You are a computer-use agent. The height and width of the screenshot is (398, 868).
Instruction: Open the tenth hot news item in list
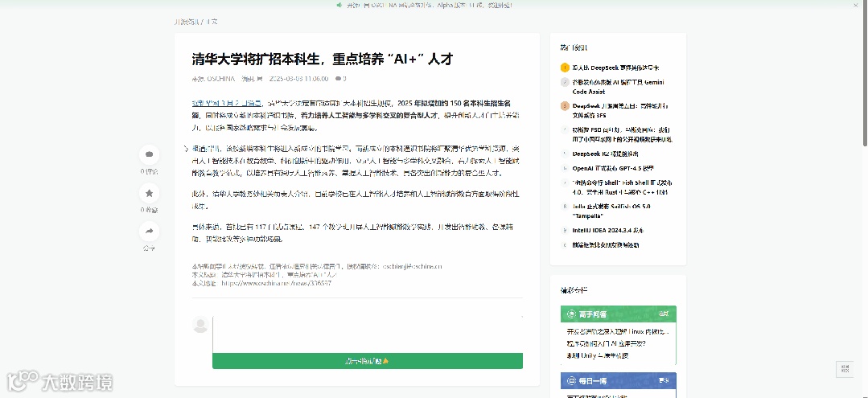tap(606, 244)
